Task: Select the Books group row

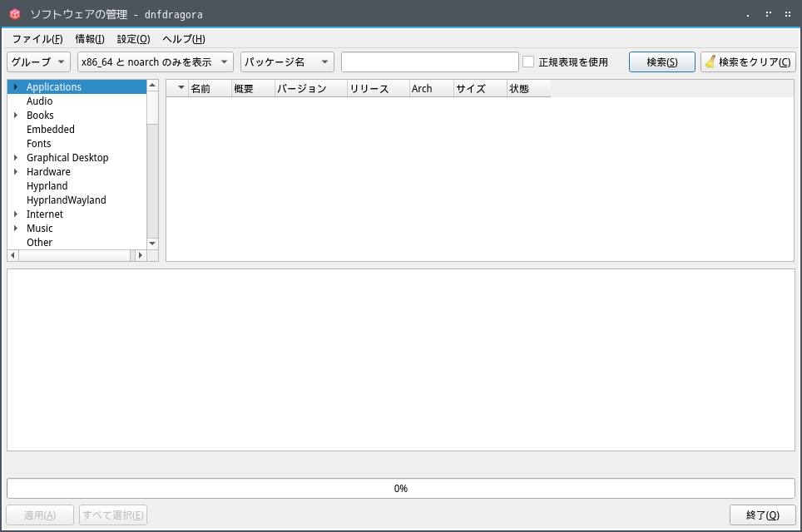Action: [x=77, y=115]
